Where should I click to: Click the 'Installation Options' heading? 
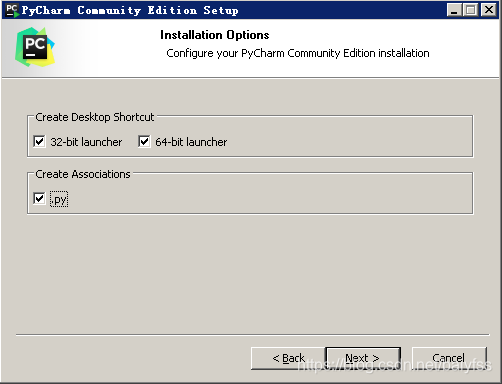point(215,35)
